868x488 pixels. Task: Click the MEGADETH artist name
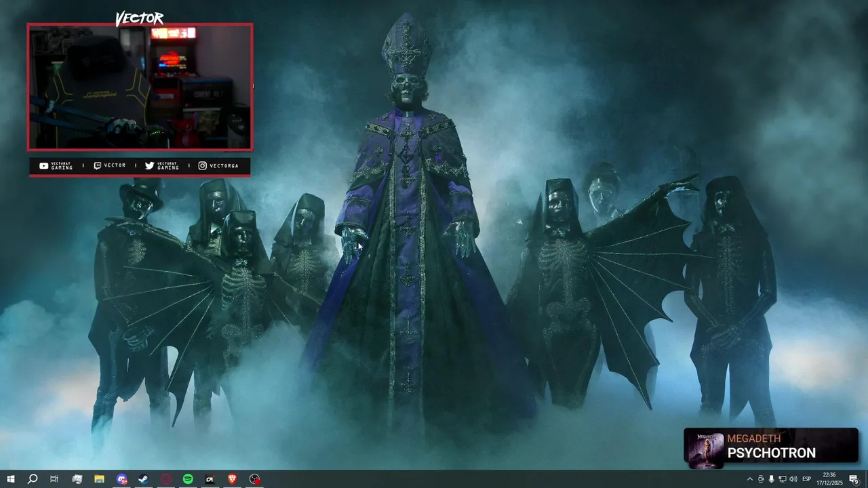pyautogui.click(x=753, y=439)
